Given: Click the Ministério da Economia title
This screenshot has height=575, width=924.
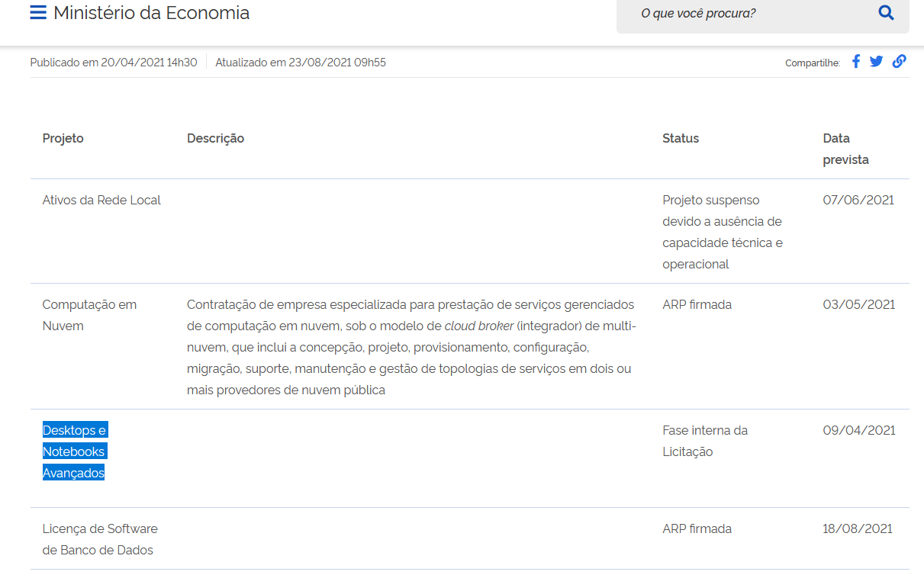Looking at the screenshot, I should [x=151, y=13].
